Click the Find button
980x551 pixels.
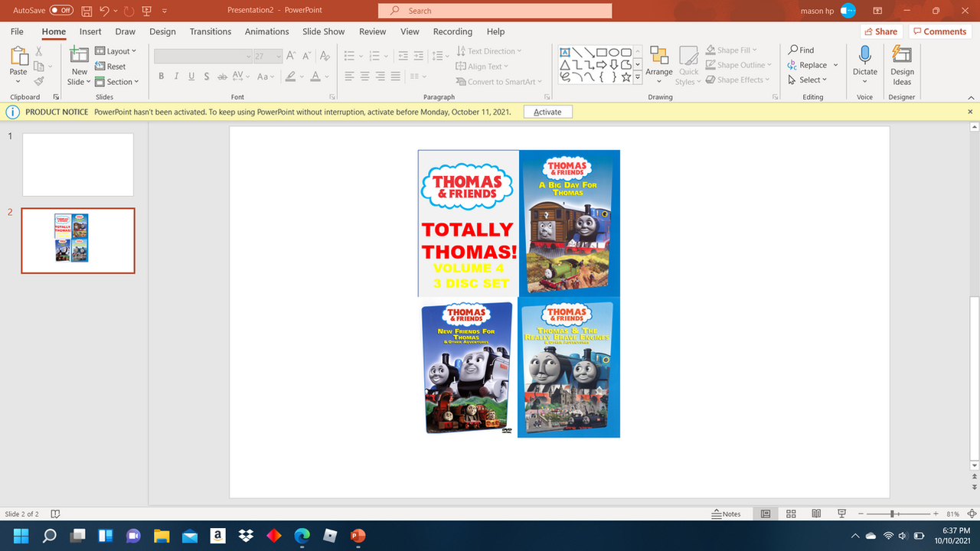click(801, 50)
